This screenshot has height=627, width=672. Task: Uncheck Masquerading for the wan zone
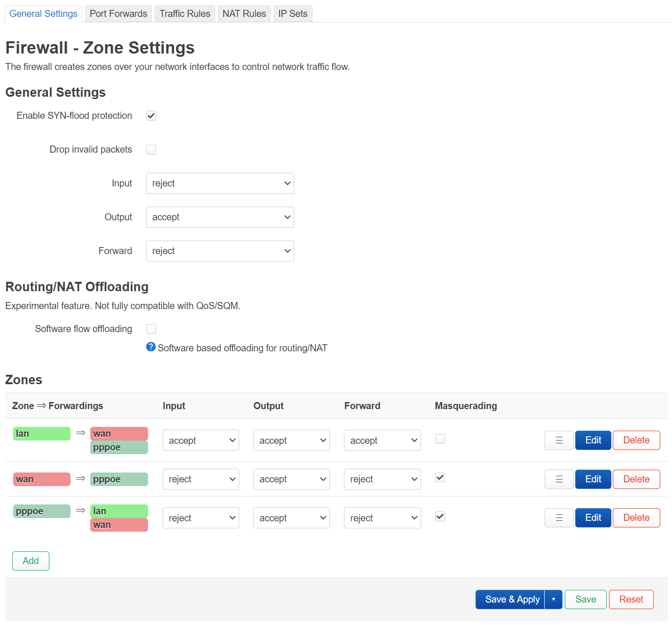(440, 477)
